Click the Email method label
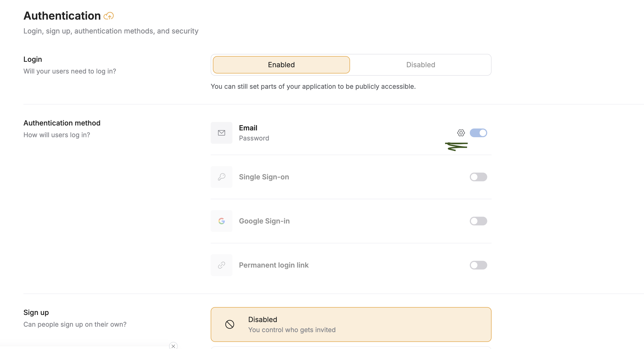644x349 pixels. (x=248, y=128)
